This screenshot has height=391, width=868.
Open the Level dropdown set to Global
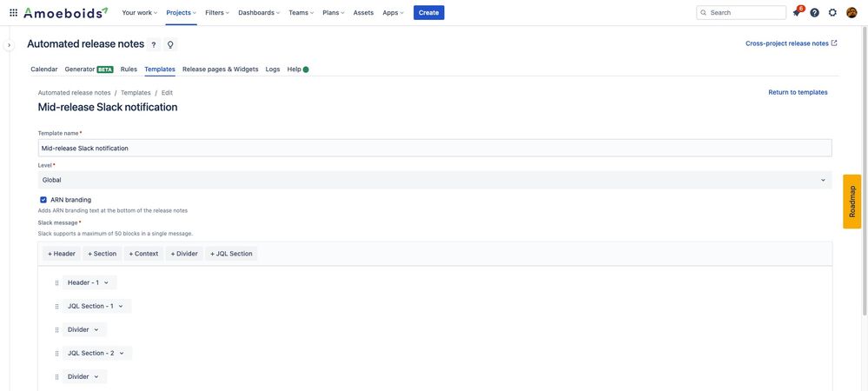[434, 180]
